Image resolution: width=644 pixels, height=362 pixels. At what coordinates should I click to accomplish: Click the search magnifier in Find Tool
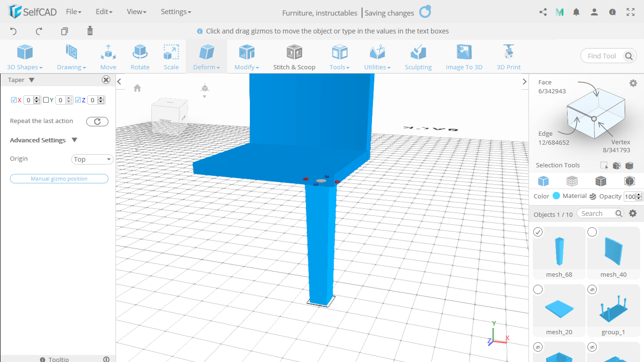[x=629, y=56]
